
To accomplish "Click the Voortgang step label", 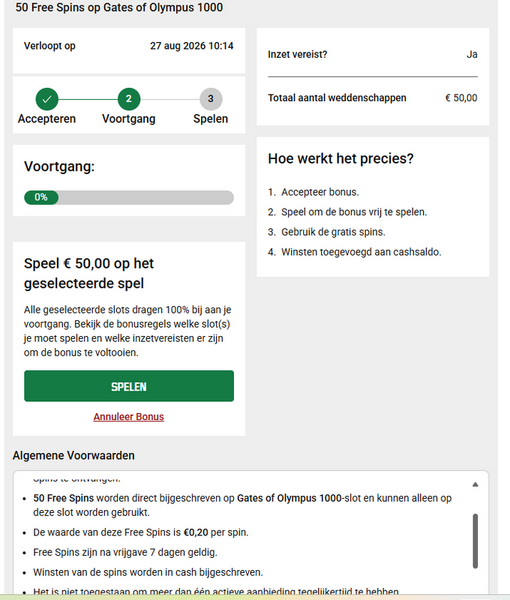I will click(x=129, y=119).
